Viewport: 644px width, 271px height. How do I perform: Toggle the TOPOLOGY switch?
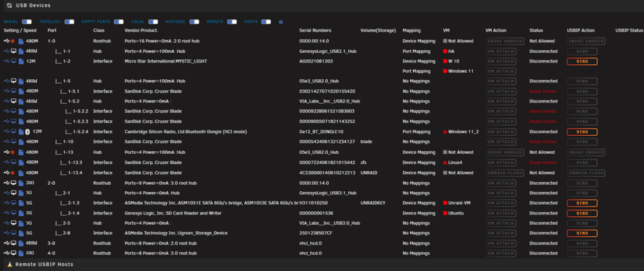click(x=70, y=22)
